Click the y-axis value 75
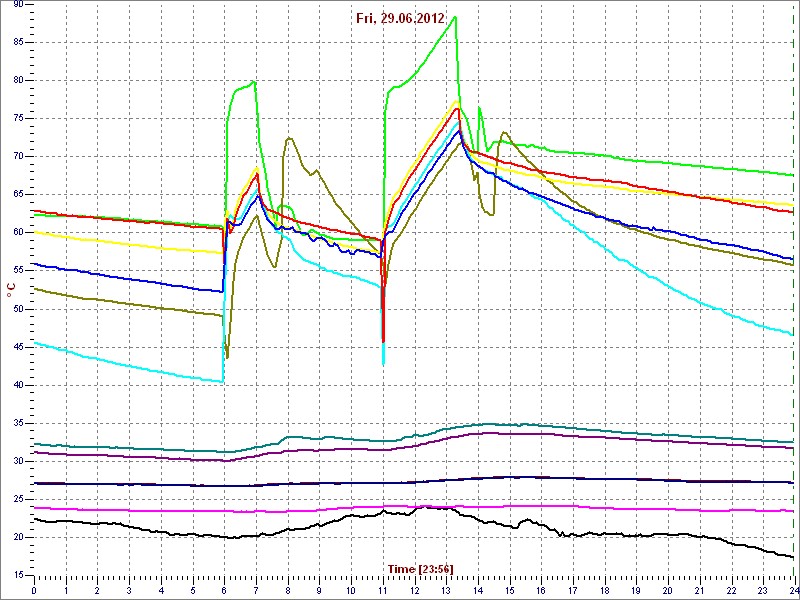The width and height of the screenshot is (800, 600). coord(17,119)
